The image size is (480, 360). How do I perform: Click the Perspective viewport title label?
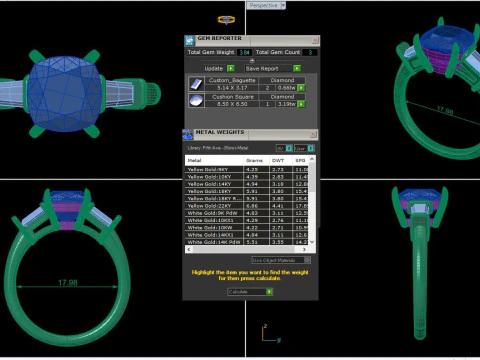coord(263,6)
